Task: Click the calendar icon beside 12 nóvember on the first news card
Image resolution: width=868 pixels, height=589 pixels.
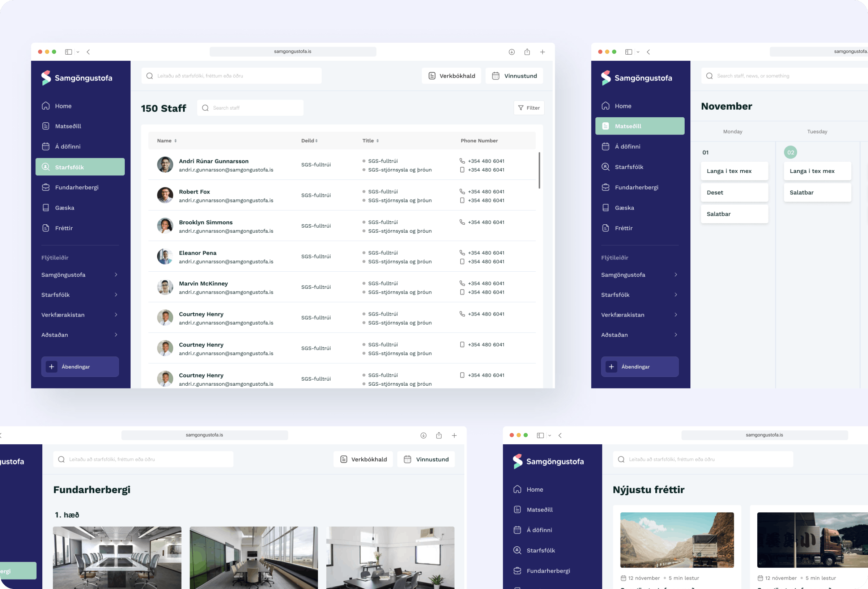Action: (x=623, y=578)
